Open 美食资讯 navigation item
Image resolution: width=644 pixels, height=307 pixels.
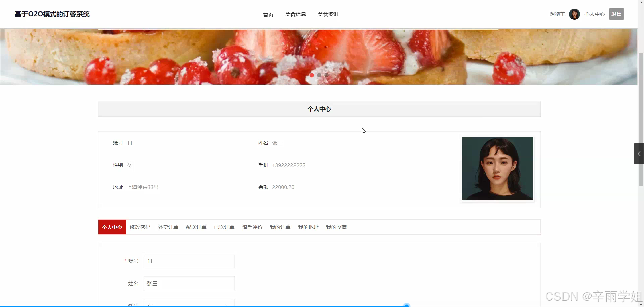pyautogui.click(x=328, y=14)
